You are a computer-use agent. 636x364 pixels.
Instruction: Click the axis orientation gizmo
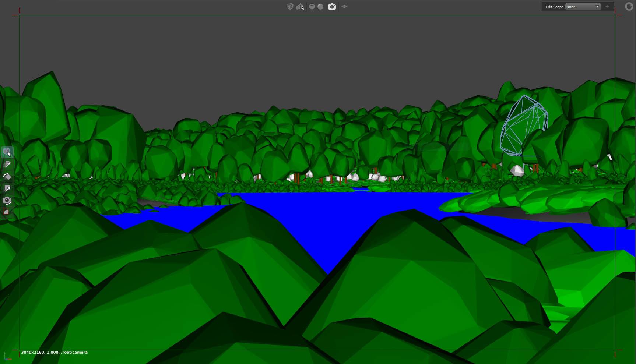[7, 356]
